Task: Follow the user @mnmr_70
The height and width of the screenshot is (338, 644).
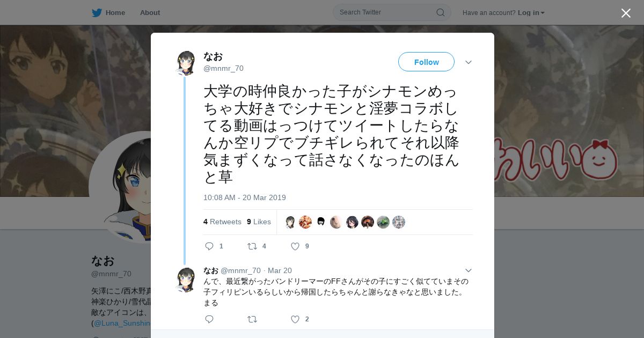Action: pos(426,62)
